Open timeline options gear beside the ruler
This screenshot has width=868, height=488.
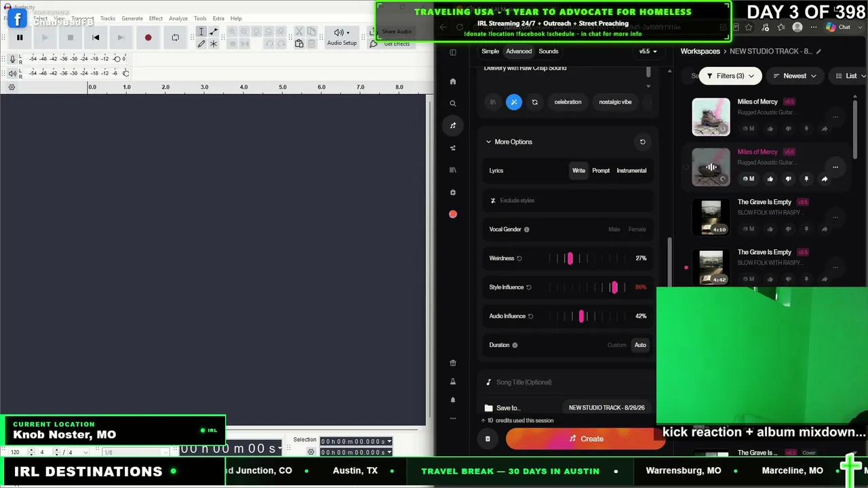click(x=12, y=87)
